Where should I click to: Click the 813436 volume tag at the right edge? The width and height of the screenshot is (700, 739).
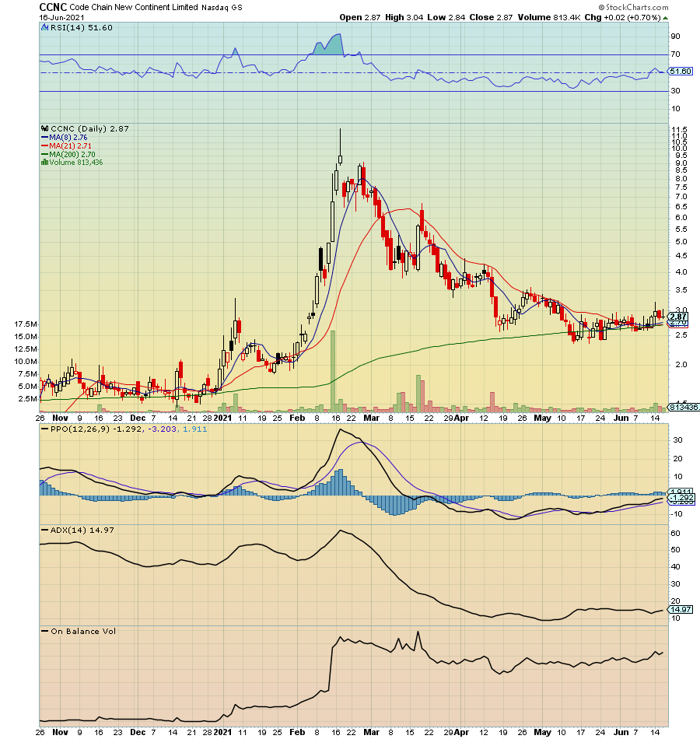coord(684,407)
